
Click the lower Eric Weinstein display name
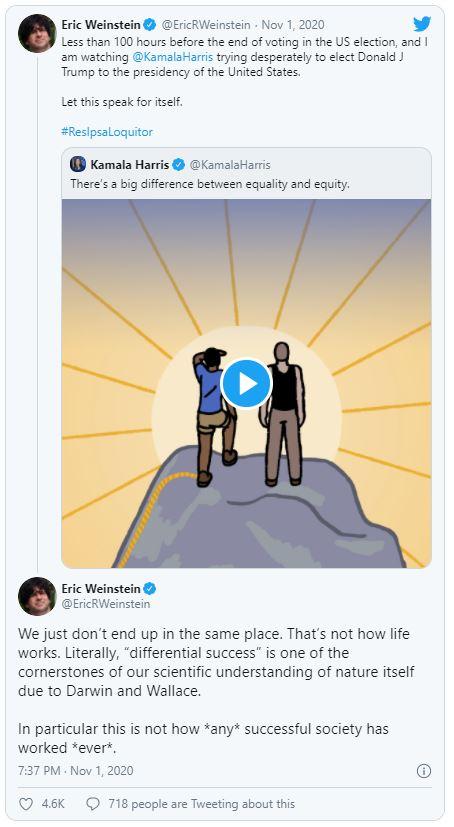(x=101, y=588)
